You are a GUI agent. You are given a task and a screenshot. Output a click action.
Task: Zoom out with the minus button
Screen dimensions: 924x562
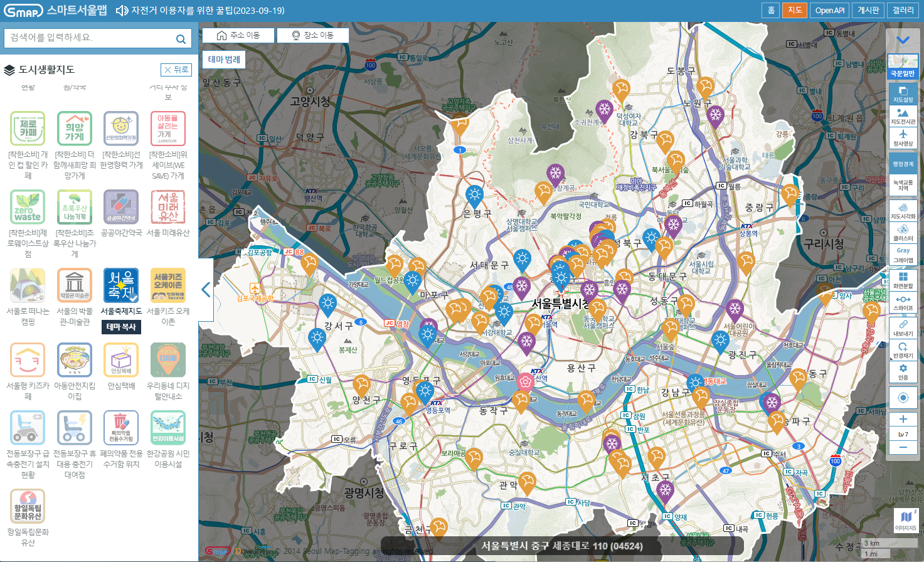click(903, 447)
